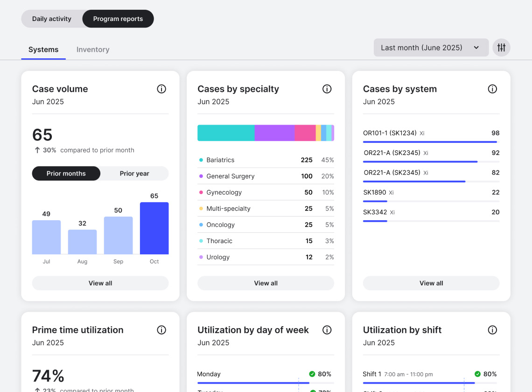Show info for Utilization by shift

(x=492, y=330)
